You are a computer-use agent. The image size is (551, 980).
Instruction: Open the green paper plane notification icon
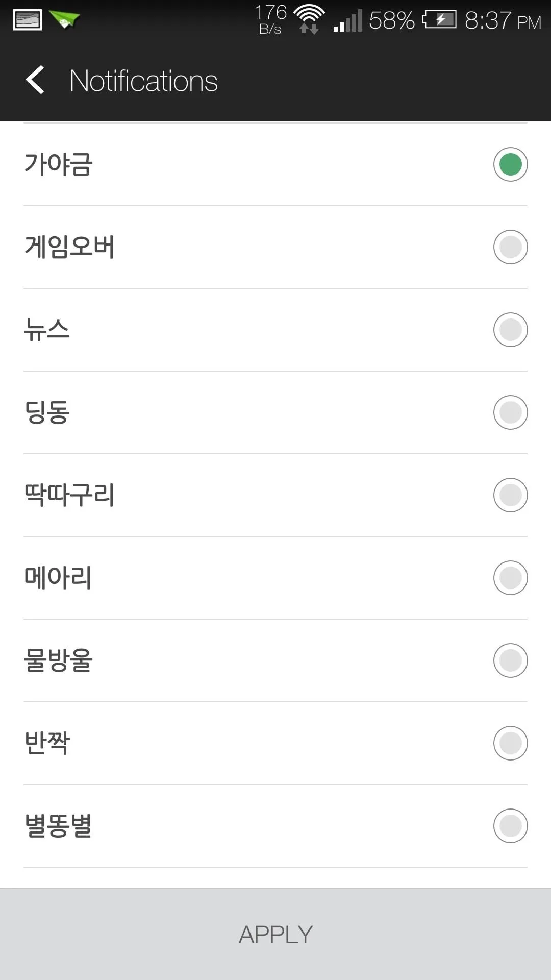click(x=65, y=20)
